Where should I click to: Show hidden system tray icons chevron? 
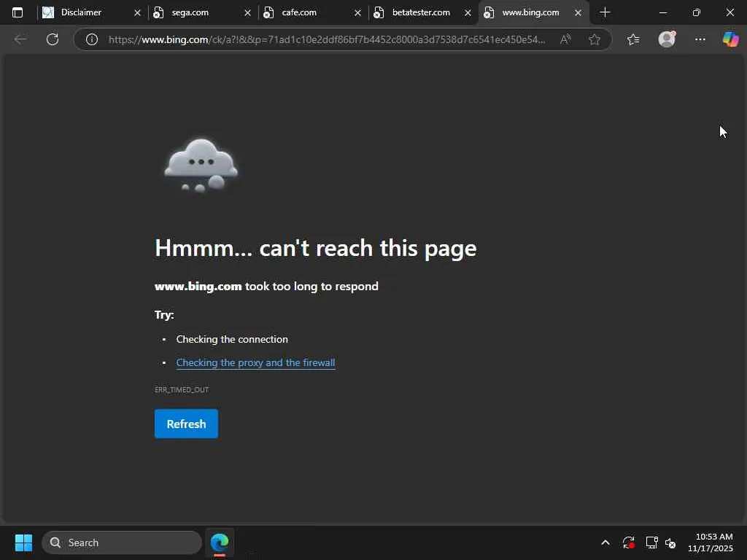(605, 542)
